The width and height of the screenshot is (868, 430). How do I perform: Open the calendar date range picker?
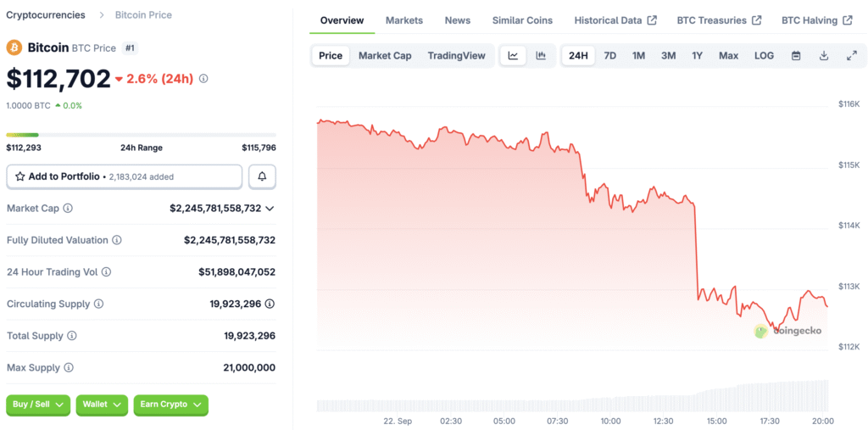tap(796, 56)
